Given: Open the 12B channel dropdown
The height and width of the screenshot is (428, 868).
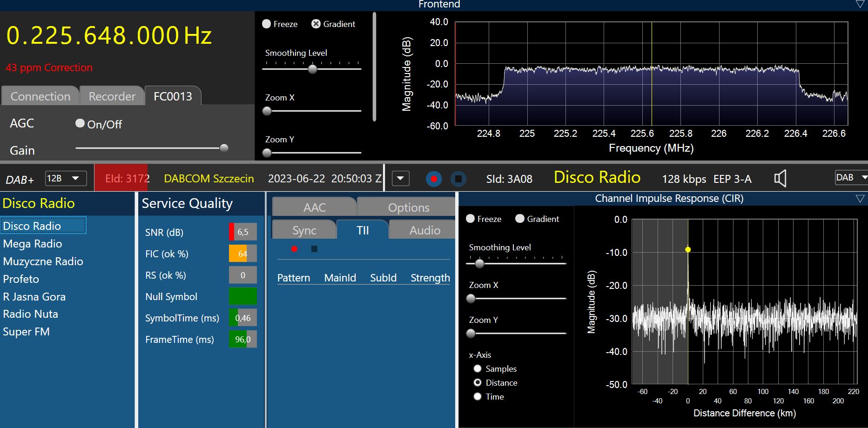Looking at the screenshot, I should click(66, 179).
